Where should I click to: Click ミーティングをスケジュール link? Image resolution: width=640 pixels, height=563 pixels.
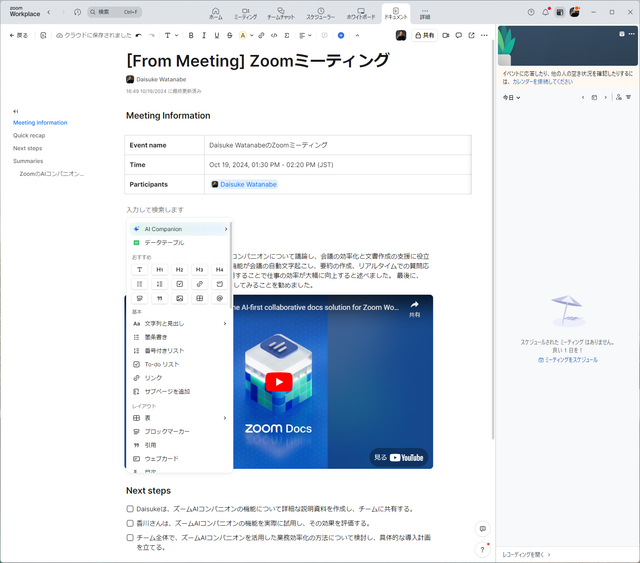[568, 360]
